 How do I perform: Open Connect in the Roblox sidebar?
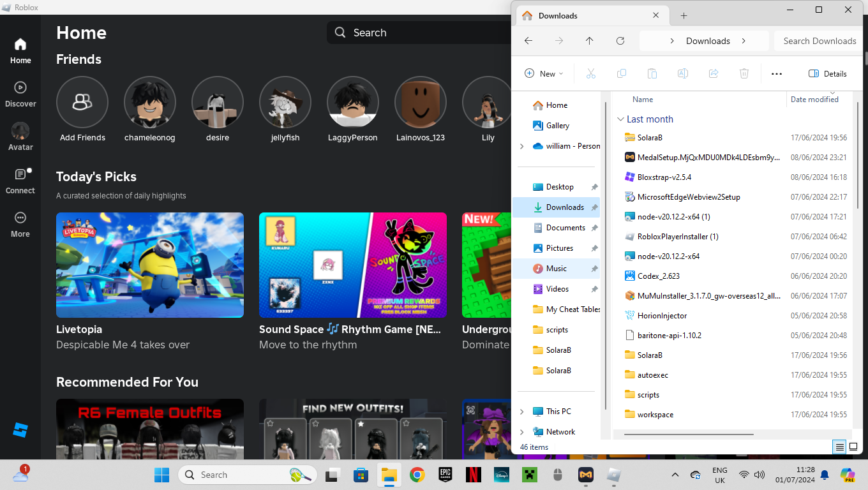(x=20, y=181)
